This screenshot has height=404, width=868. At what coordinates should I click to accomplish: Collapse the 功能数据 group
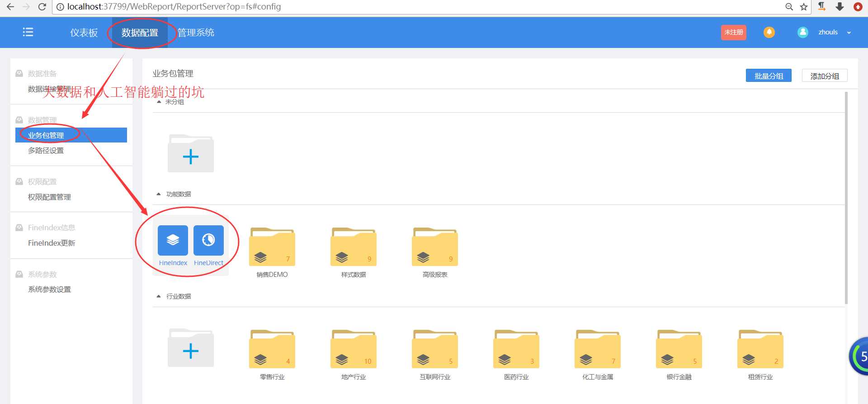(159, 194)
